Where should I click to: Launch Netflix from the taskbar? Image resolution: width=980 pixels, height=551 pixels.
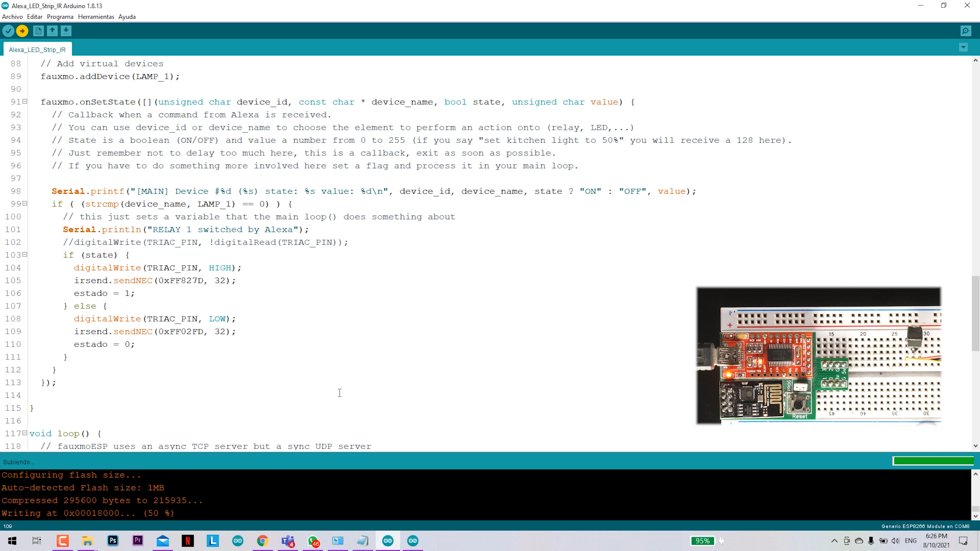tap(188, 541)
